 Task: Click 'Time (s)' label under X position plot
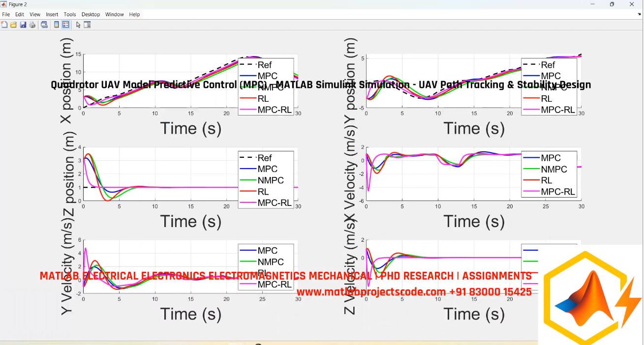point(191,128)
